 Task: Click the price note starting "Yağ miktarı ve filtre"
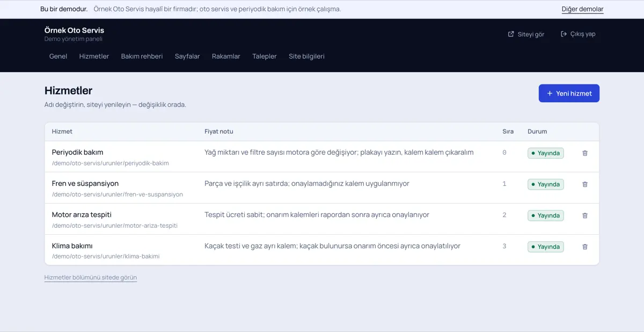coord(339,152)
